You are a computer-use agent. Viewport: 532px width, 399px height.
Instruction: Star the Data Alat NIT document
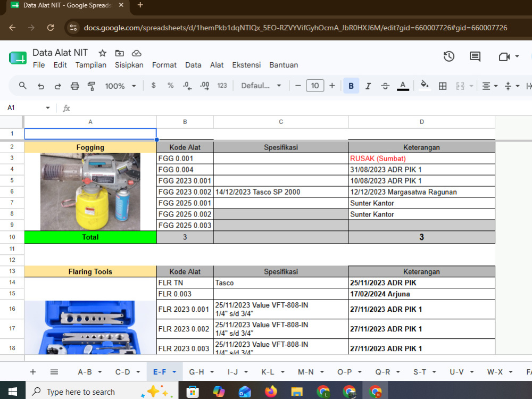pos(103,53)
